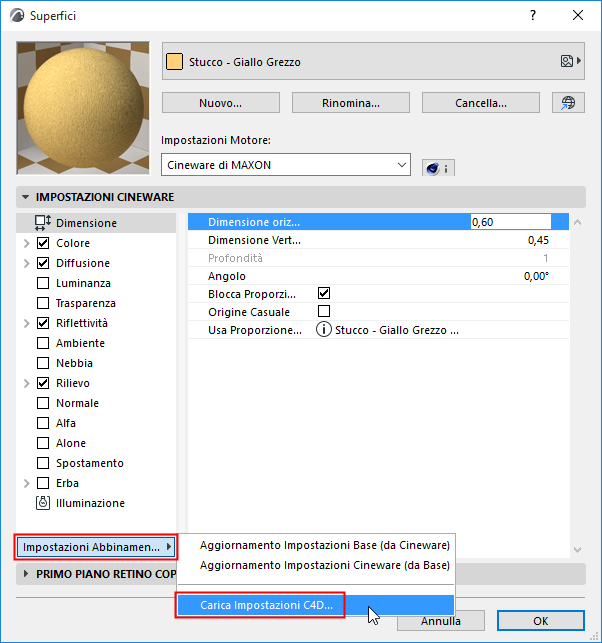Close the Superfici dialog
Screen dimensions: 602x643
(x=578, y=15)
